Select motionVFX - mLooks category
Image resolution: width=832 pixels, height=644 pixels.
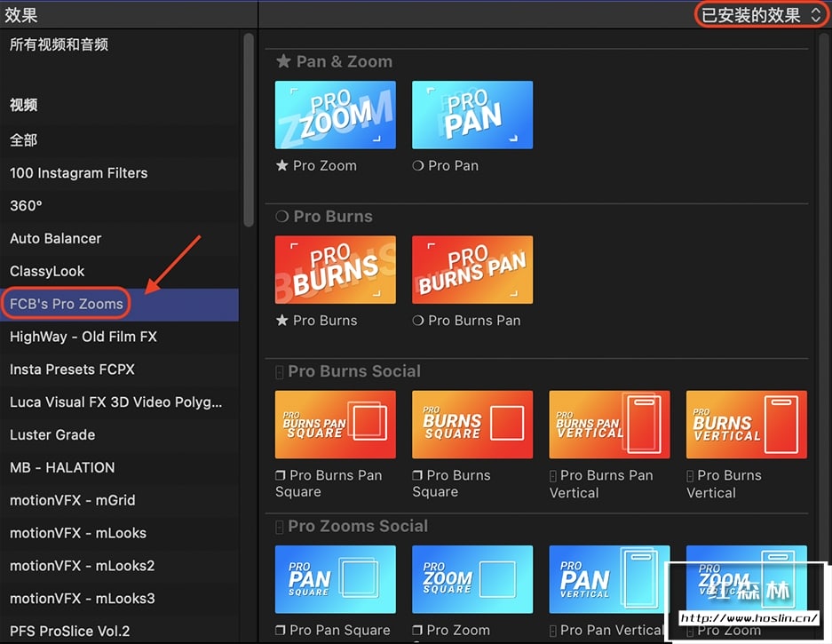[x=119, y=533]
